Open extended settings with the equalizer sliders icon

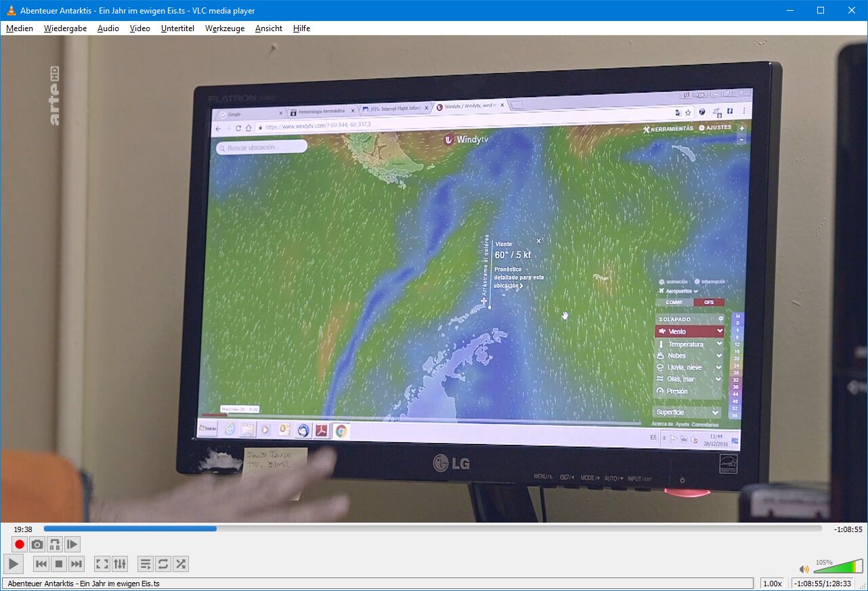click(119, 564)
